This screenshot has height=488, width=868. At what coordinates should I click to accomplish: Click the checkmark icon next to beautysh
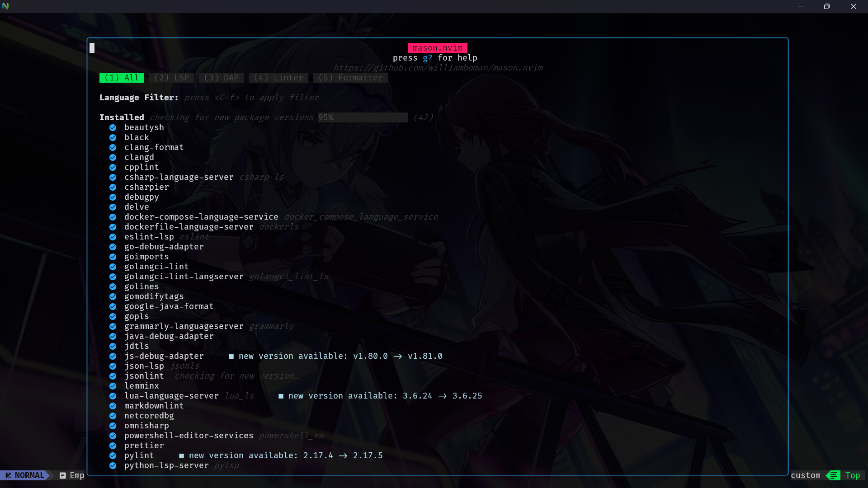(x=113, y=127)
